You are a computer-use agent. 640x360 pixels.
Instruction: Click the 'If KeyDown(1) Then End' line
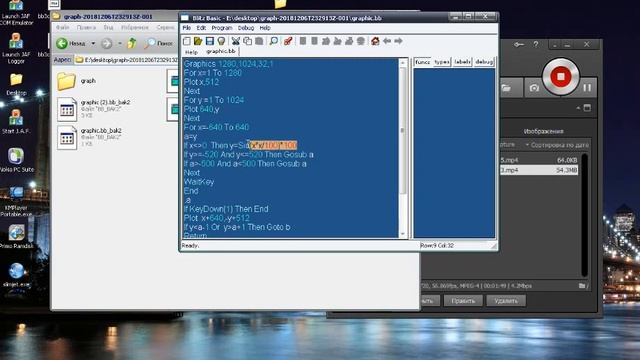pyautogui.click(x=226, y=209)
